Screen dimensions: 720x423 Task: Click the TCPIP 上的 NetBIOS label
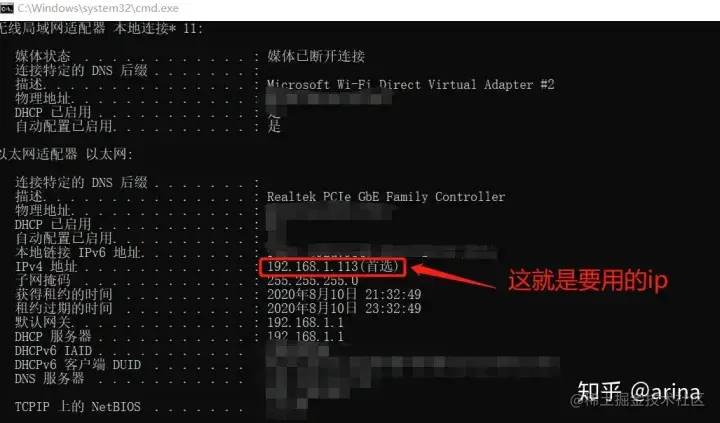[x=78, y=406]
